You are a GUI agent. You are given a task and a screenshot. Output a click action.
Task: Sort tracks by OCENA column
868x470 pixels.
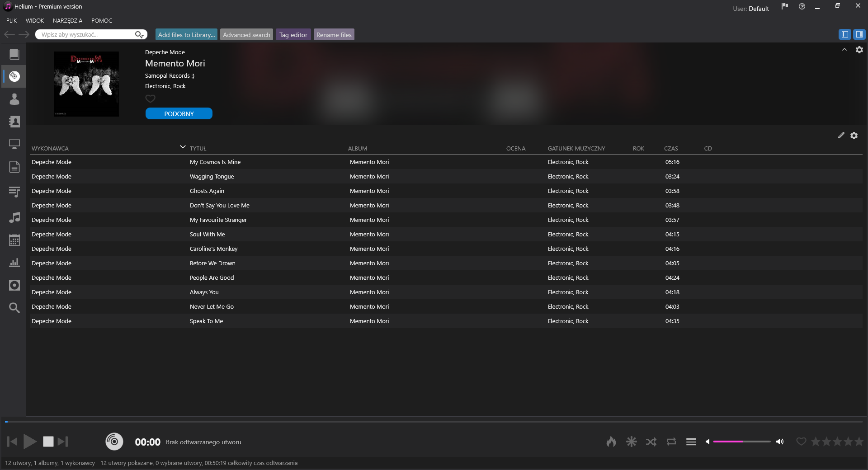coord(516,148)
